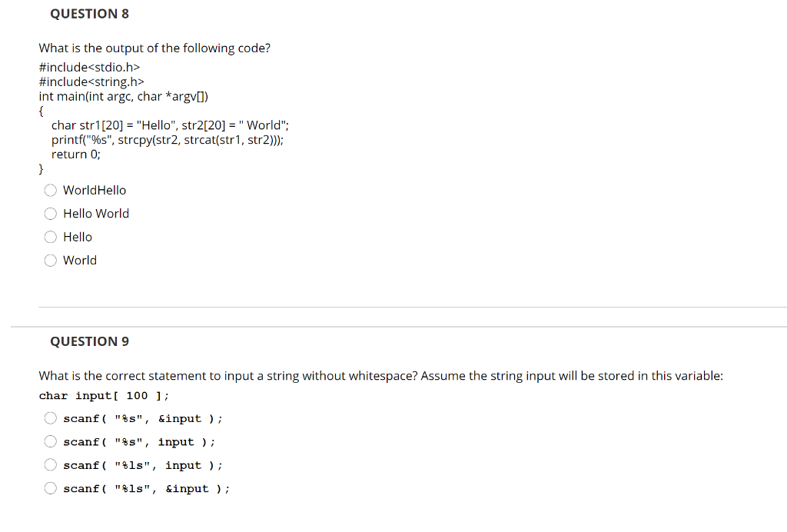
Task: Click the printf statement in the code
Action: pyautogui.click(x=167, y=139)
